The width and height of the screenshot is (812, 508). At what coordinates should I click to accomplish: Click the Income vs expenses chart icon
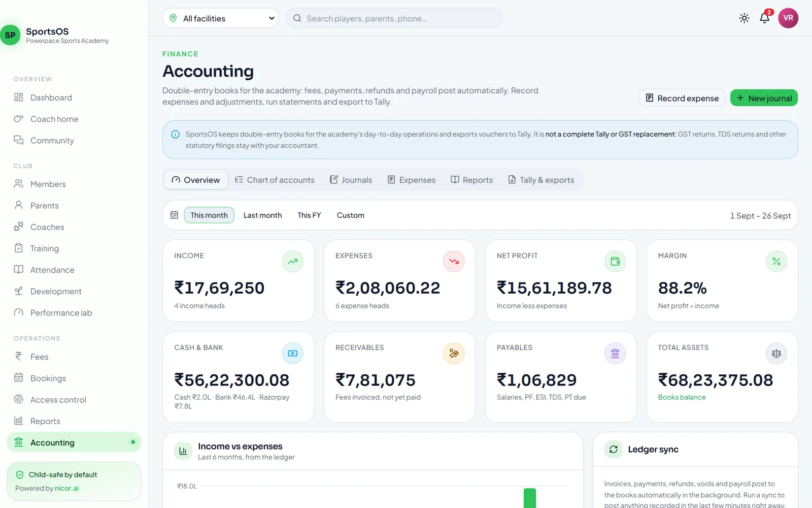(183, 451)
